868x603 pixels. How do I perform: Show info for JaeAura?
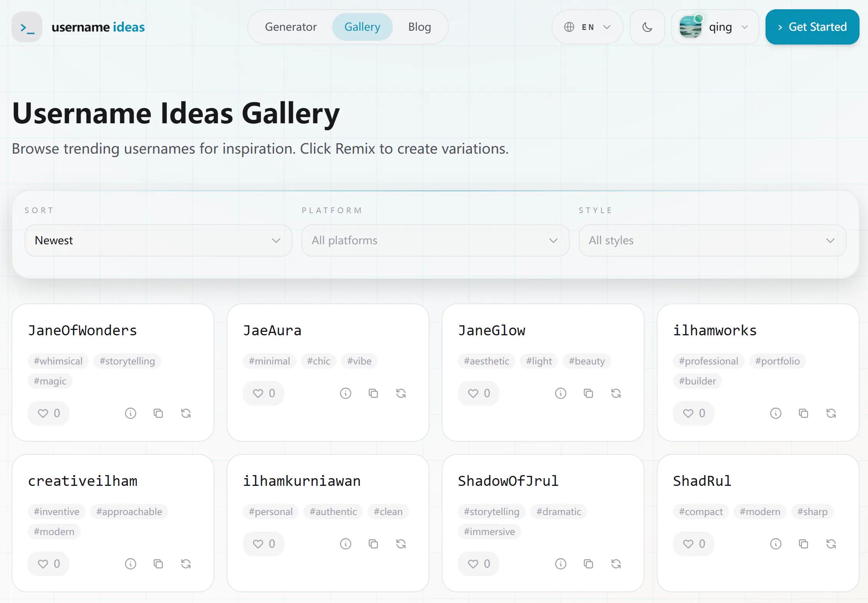tap(346, 393)
